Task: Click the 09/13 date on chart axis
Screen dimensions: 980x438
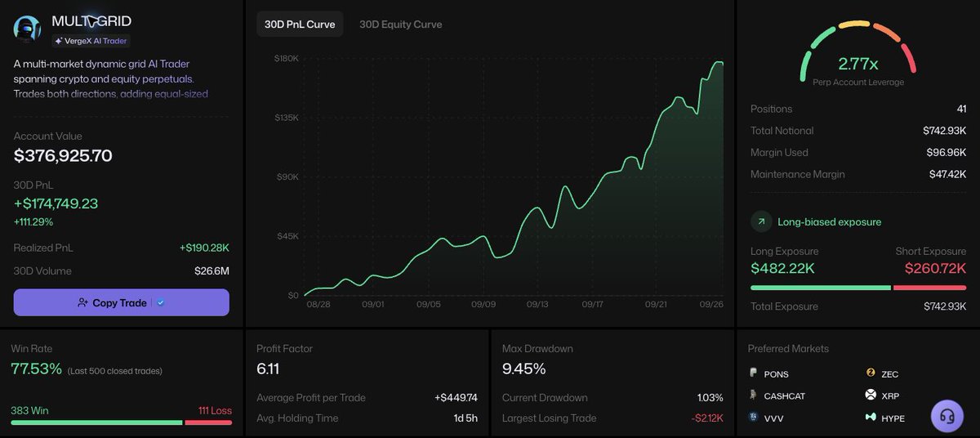Action: (537, 304)
